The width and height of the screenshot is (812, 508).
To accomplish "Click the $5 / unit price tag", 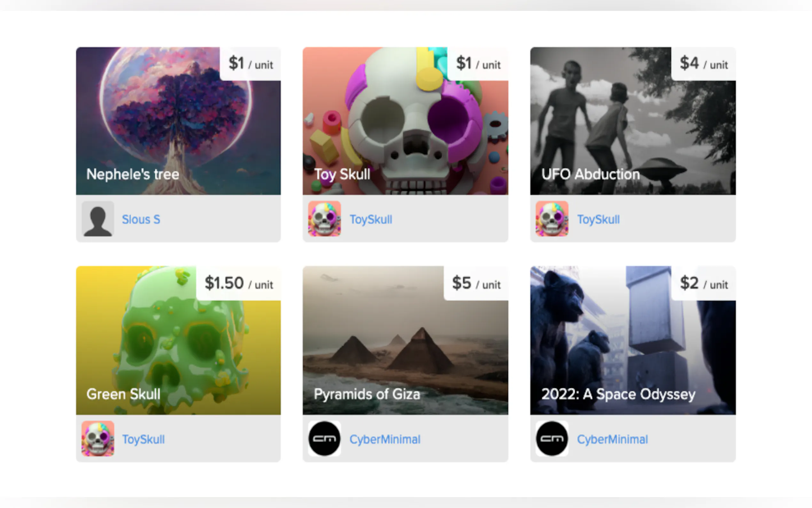I will pos(476,283).
